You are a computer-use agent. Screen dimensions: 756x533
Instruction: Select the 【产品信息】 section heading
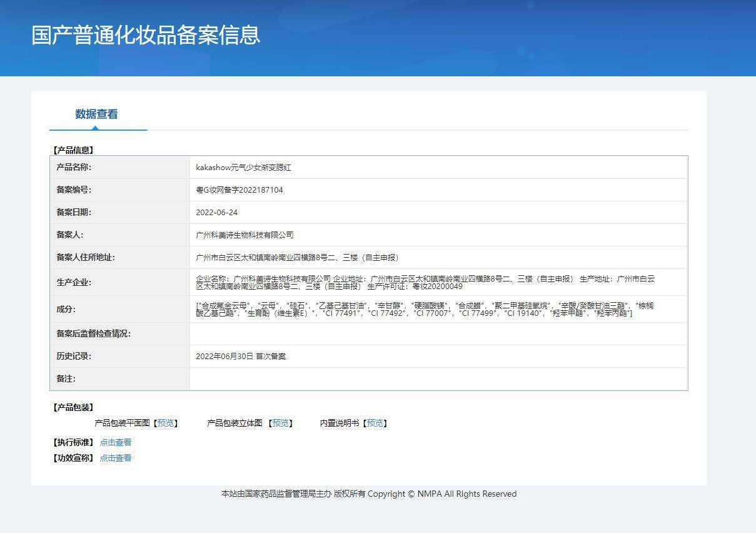(x=73, y=150)
